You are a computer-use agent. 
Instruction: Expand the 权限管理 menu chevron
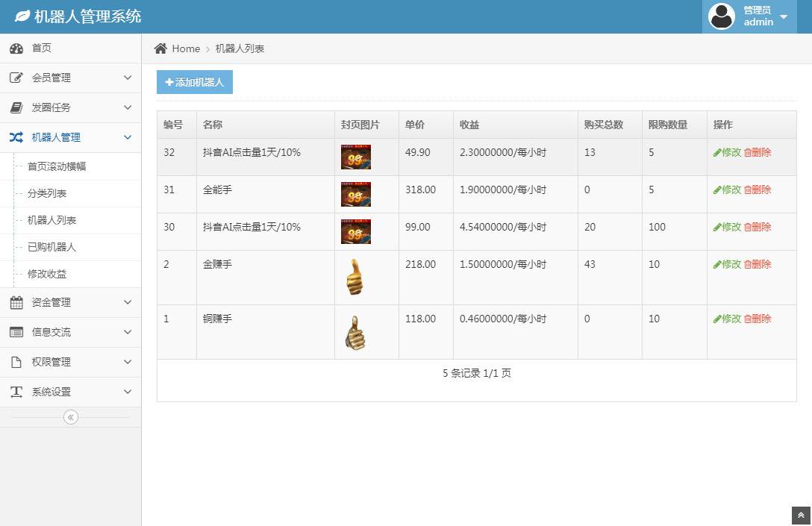pyautogui.click(x=127, y=362)
